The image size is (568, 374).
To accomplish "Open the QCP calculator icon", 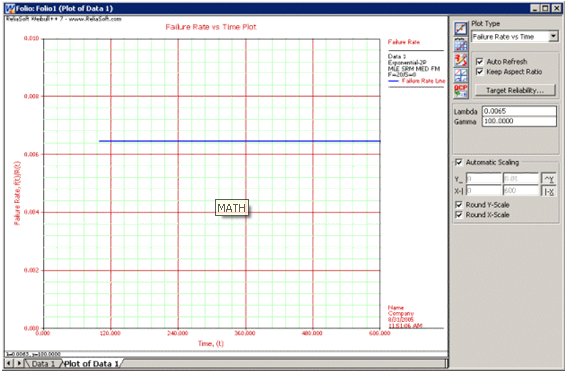I will 461,91.
